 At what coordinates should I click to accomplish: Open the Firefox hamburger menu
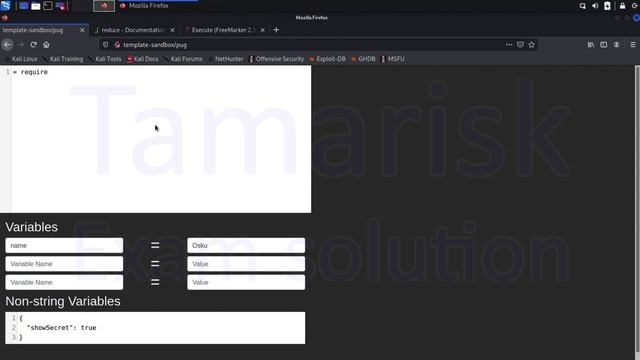tap(633, 45)
